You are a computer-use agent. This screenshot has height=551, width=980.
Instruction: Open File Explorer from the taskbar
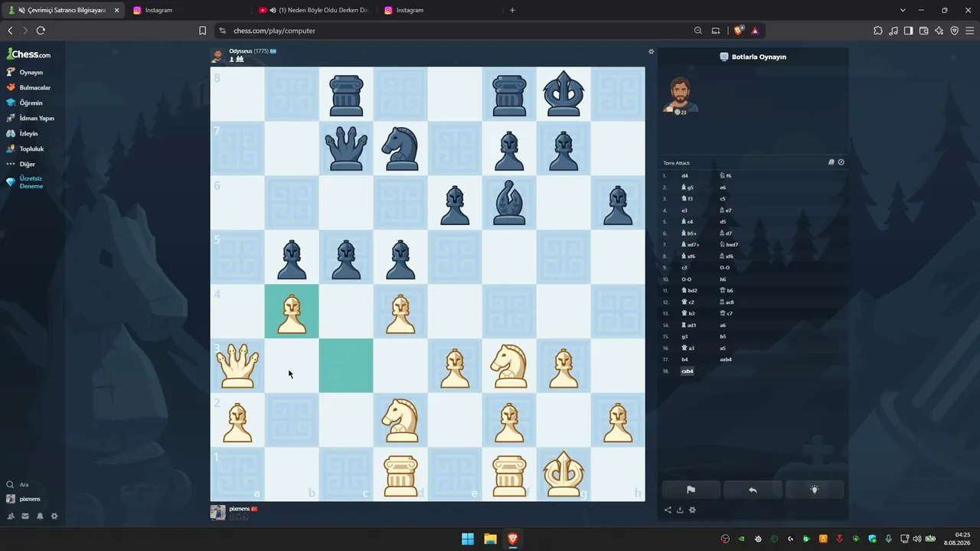point(490,539)
